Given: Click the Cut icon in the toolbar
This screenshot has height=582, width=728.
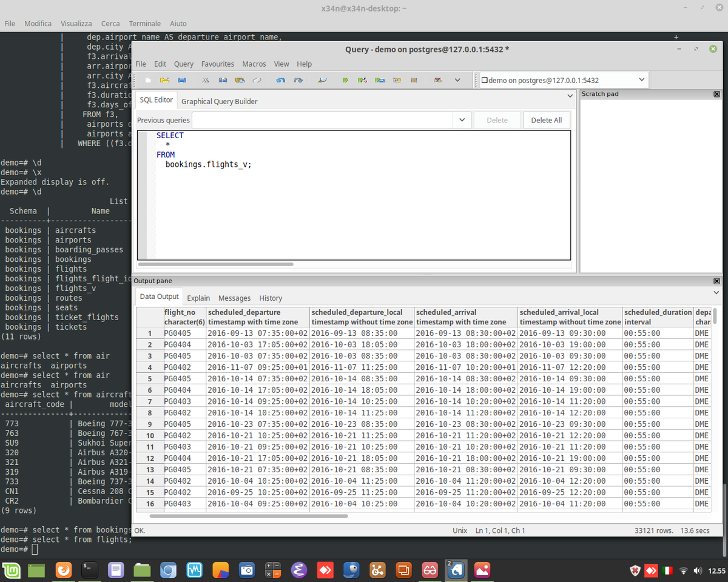Looking at the screenshot, I should point(206,79).
